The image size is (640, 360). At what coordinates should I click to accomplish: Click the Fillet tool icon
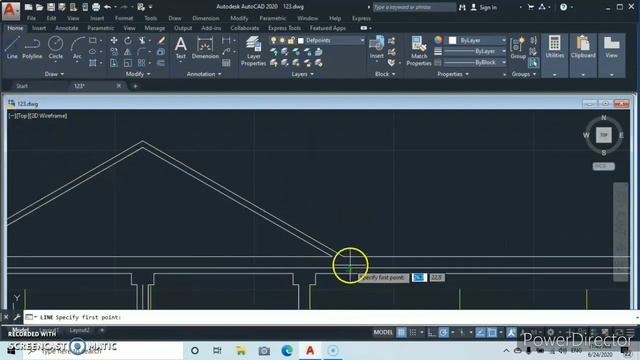pos(142,52)
